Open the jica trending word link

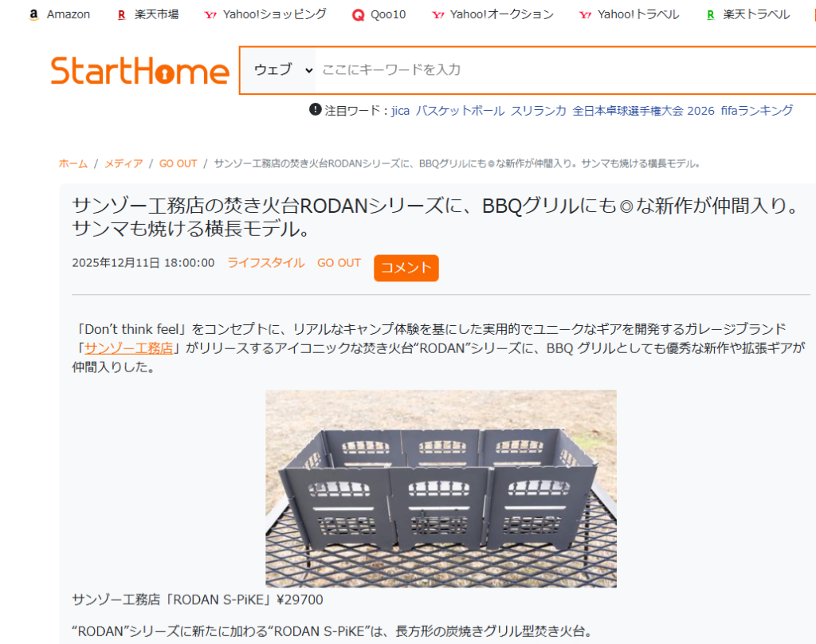tap(400, 110)
